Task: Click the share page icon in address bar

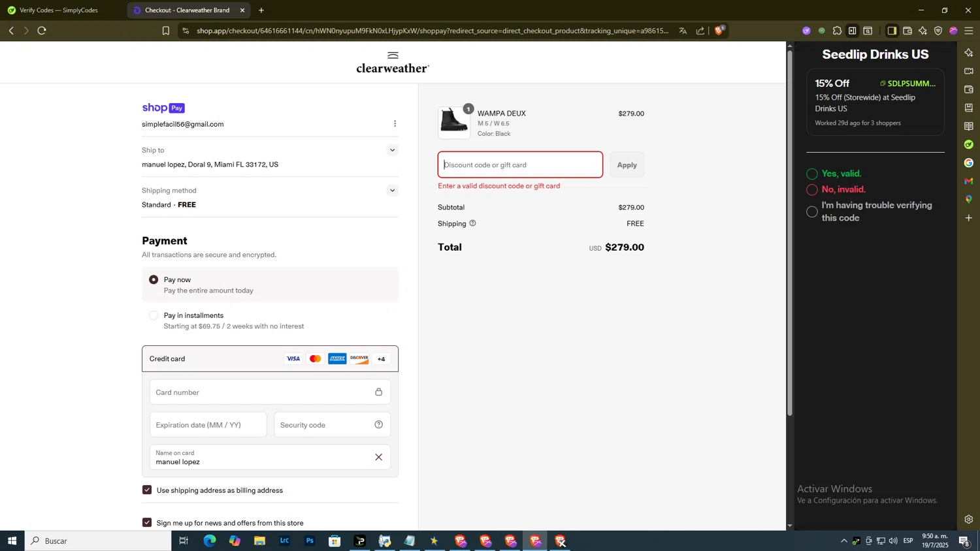Action: (700, 31)
